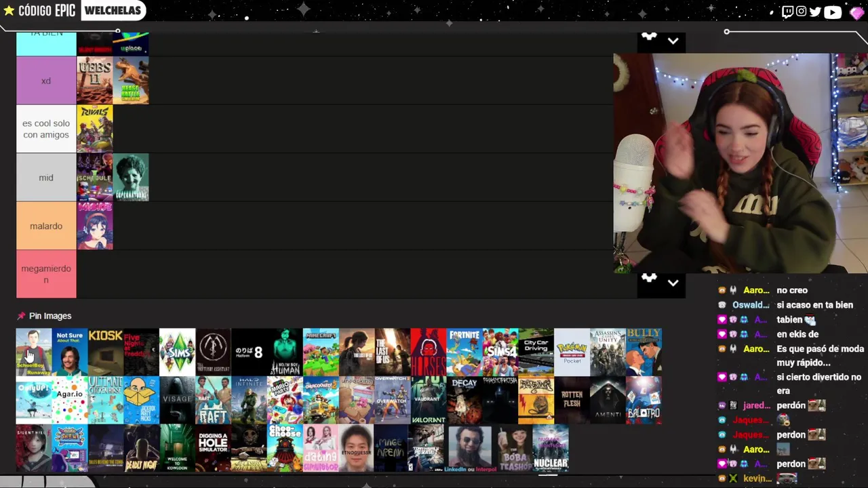Pick the anime girl image in malardo tier
Image resolution: width=868 pixels, height=488 pixels.
pos(95,226)
